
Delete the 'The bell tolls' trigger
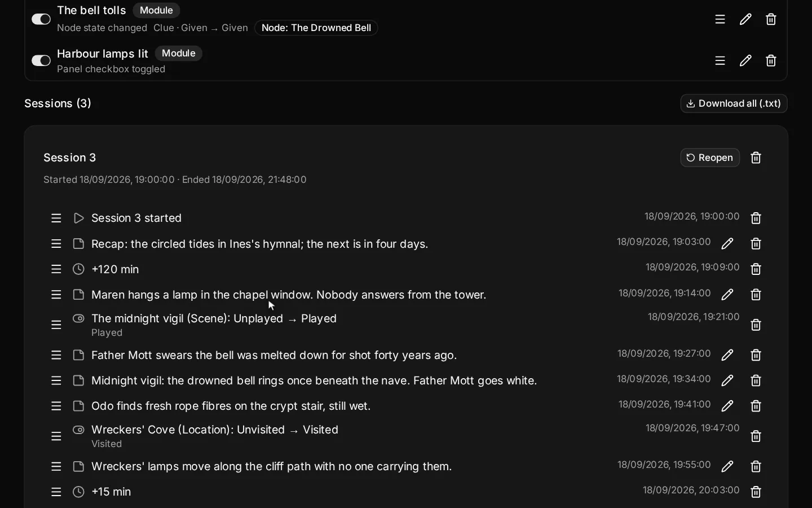pyautogui.click(x=772, y=19)
